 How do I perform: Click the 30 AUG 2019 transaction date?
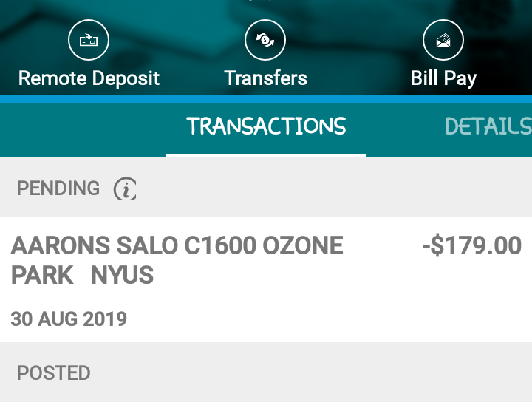point(69,319)
